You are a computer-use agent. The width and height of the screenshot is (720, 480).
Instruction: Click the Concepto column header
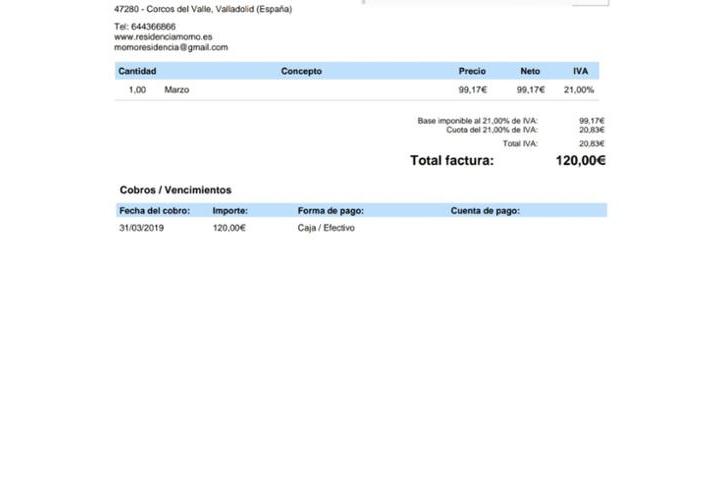click(301, 71)
